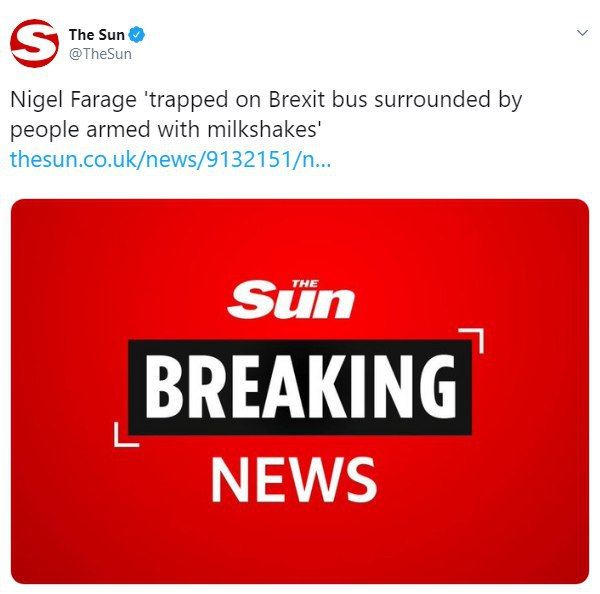This screenshot has height=594, width=600.
Task: Click the small THE above Sun logo
Action: (305, 284)
